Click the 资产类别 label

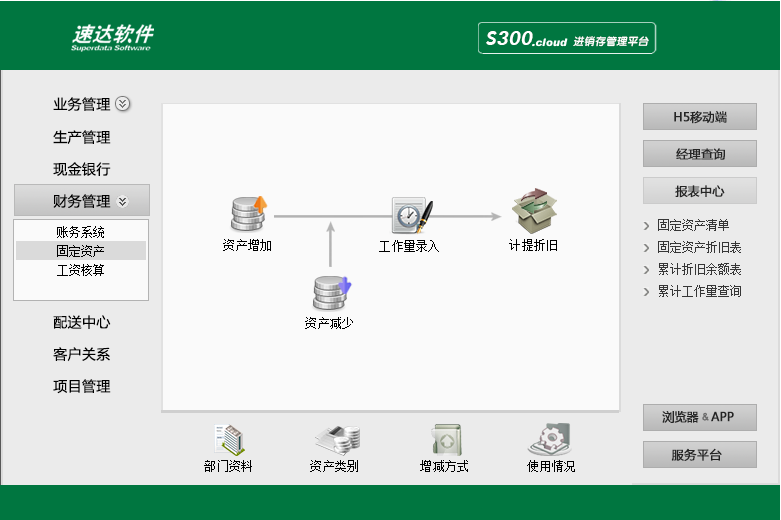(334, 466)
